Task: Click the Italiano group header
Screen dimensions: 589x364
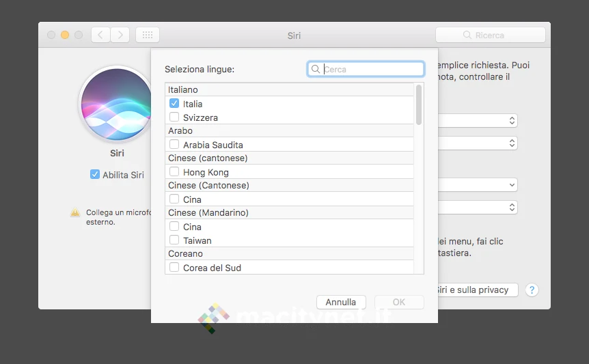Action: [289, 89]
